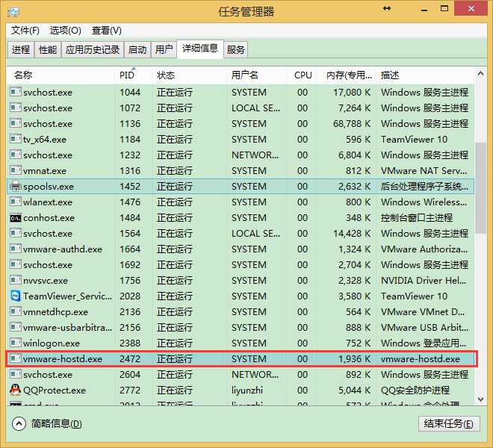Click the description QQ安全防护进程
493x448 pixels.
[x=415, y=391]
